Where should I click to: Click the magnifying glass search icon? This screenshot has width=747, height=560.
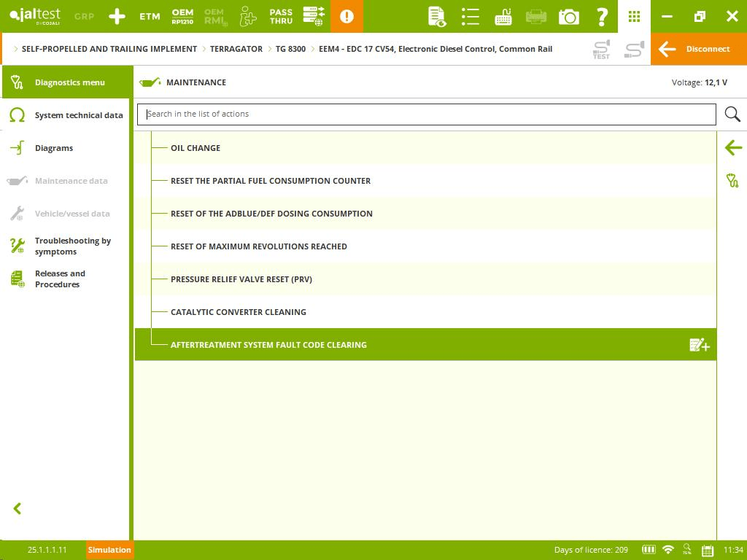732,114
